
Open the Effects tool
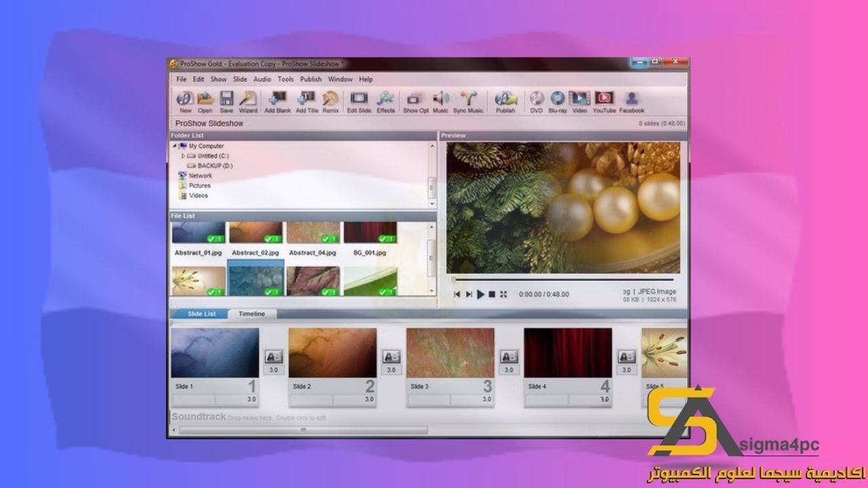point(386,102)
